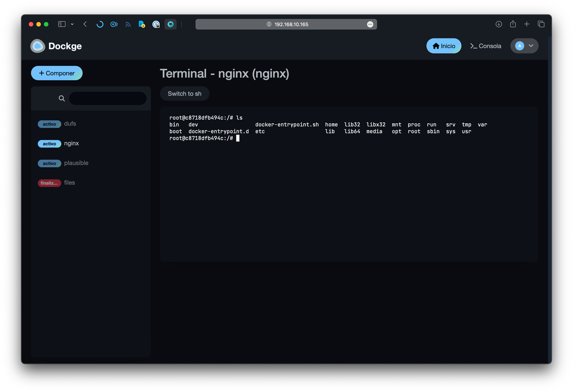The image size is (573, 392).
Task: Focus the address bar showing 192.168.10.165
Action: (x=286, y=24)
